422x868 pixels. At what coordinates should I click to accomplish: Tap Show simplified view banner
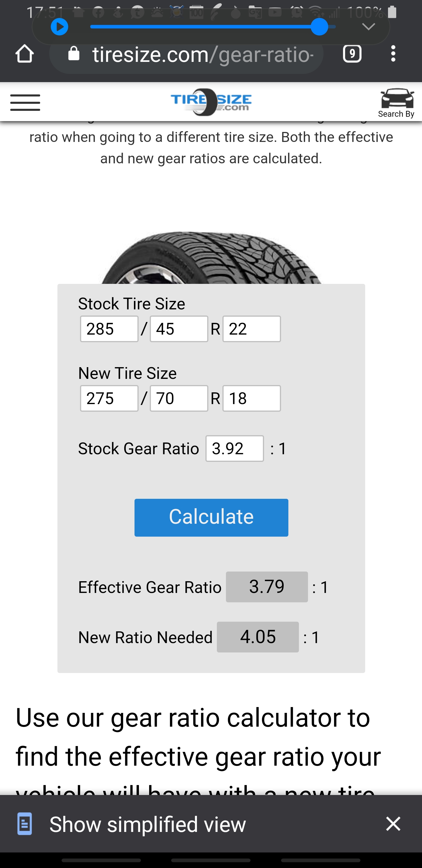coord(147,824)
